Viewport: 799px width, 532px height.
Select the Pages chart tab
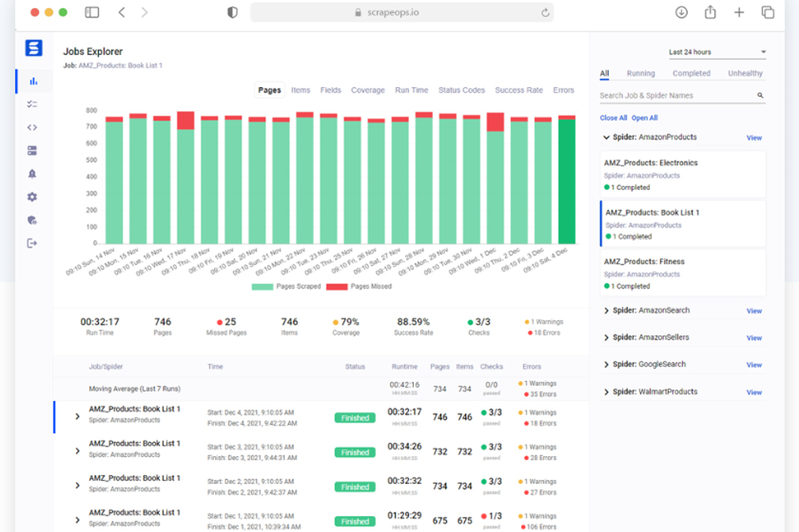[269, 90]
